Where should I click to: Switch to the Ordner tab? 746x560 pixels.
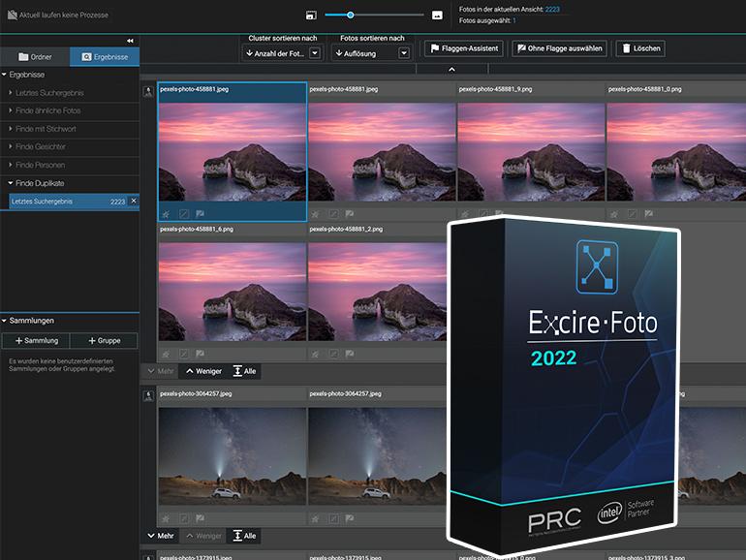pos(35,57)
